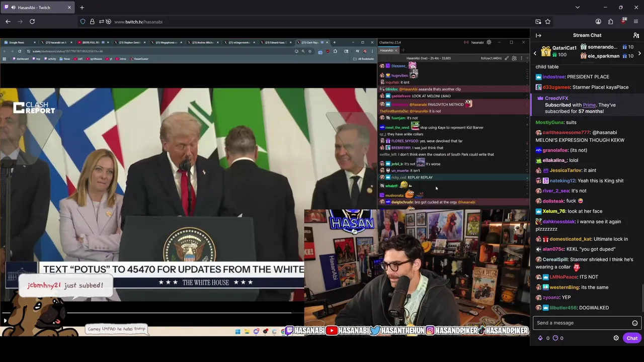Open All Bookmarks folder in streamed Chrome

point(364,59)
